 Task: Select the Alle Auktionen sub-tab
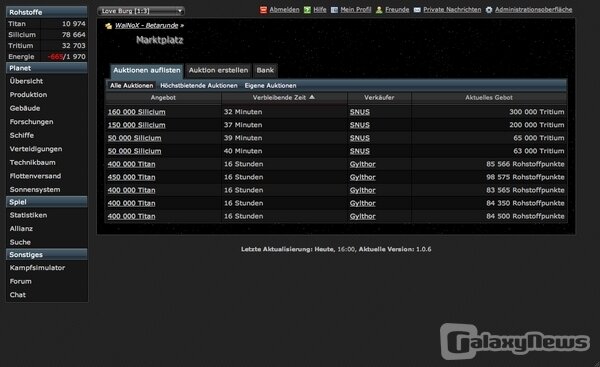(x=131, y=86)
